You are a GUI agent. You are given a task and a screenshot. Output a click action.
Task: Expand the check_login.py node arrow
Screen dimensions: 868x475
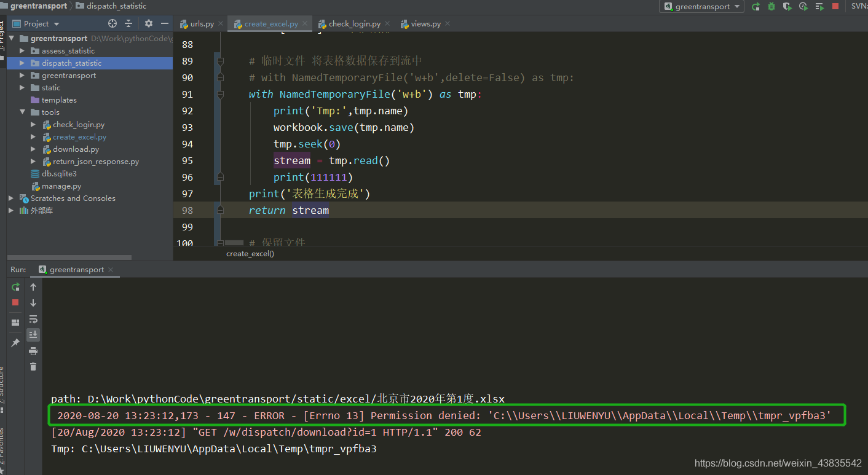[33, 124]
